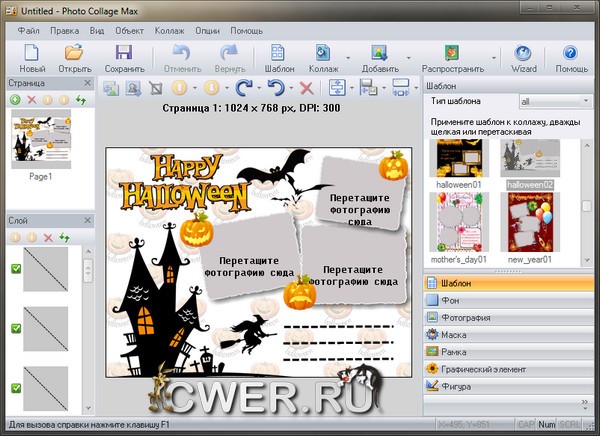Uncheck the second layer checkbox
Screen dimensions: 600x436
coord(15,328)
